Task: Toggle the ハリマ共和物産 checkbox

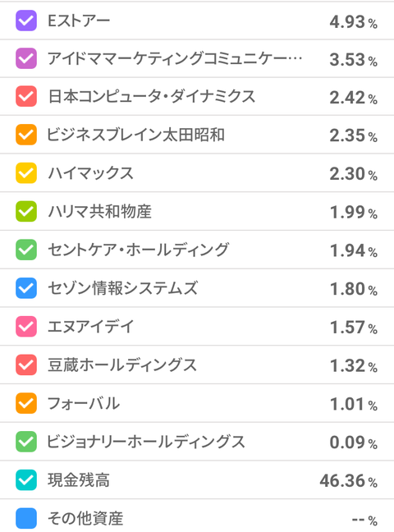Action: point(26,211)
